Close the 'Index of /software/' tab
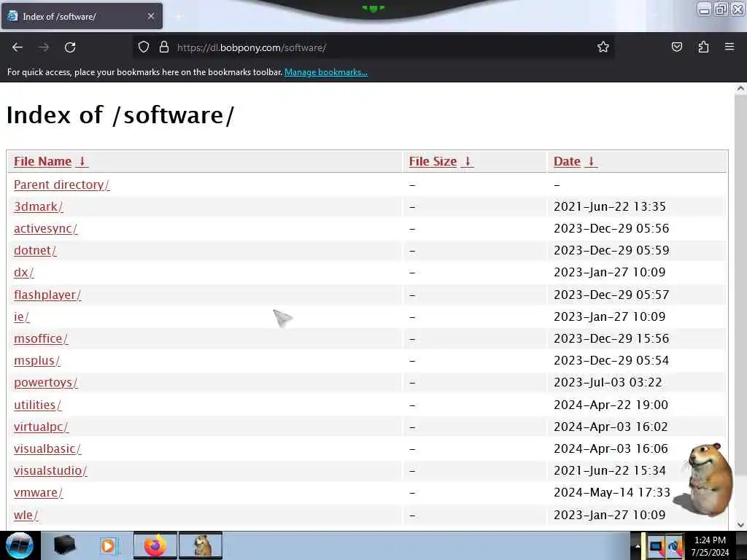747x560 pixels. coord(151,16)
